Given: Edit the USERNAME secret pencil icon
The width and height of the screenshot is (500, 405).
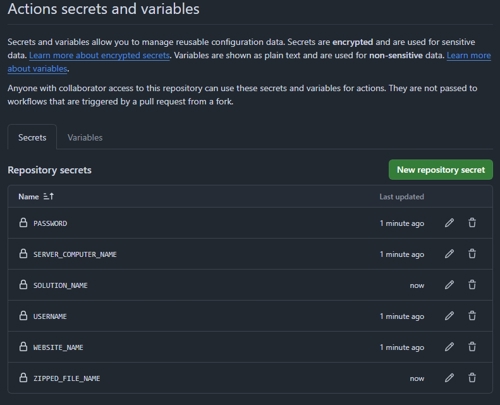Looking at the screenshot, I should pyautogui.click(x=449, y=316).
